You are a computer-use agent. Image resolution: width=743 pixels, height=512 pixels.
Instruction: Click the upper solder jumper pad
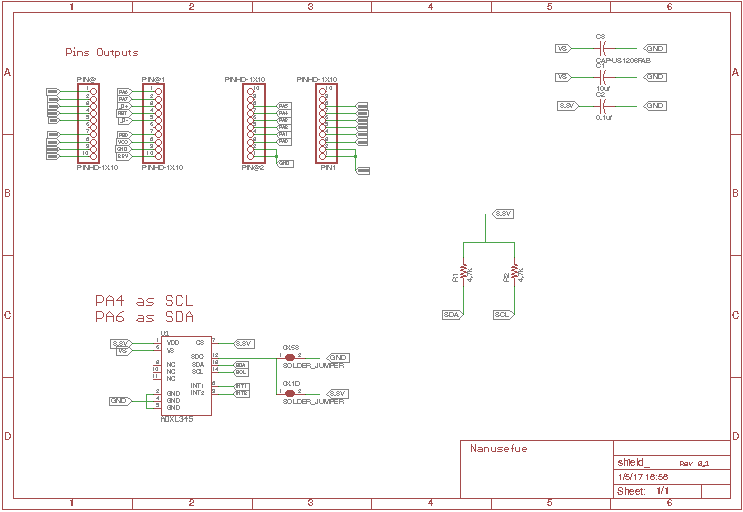290,357
